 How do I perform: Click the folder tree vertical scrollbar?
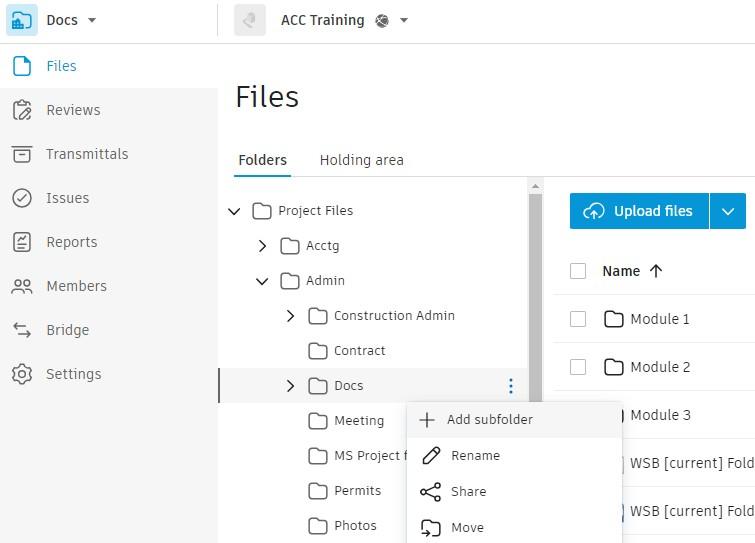(x=535, y=300)
